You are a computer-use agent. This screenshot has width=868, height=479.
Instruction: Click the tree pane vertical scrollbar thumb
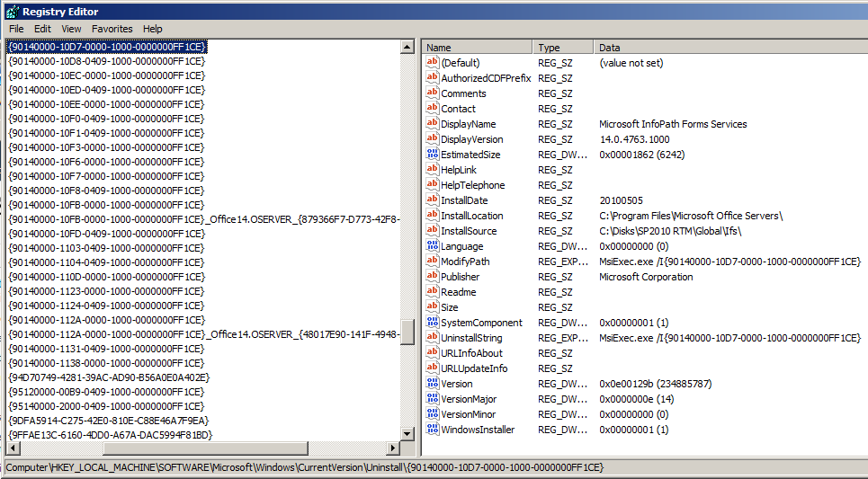[x=407, y=331]
